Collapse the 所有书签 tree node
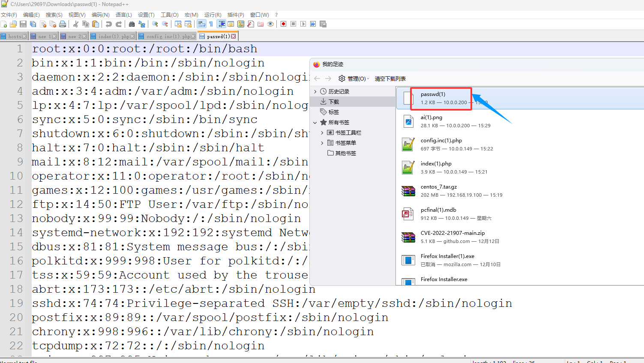Viewport: 644px width, 363px height. point(315,122)
